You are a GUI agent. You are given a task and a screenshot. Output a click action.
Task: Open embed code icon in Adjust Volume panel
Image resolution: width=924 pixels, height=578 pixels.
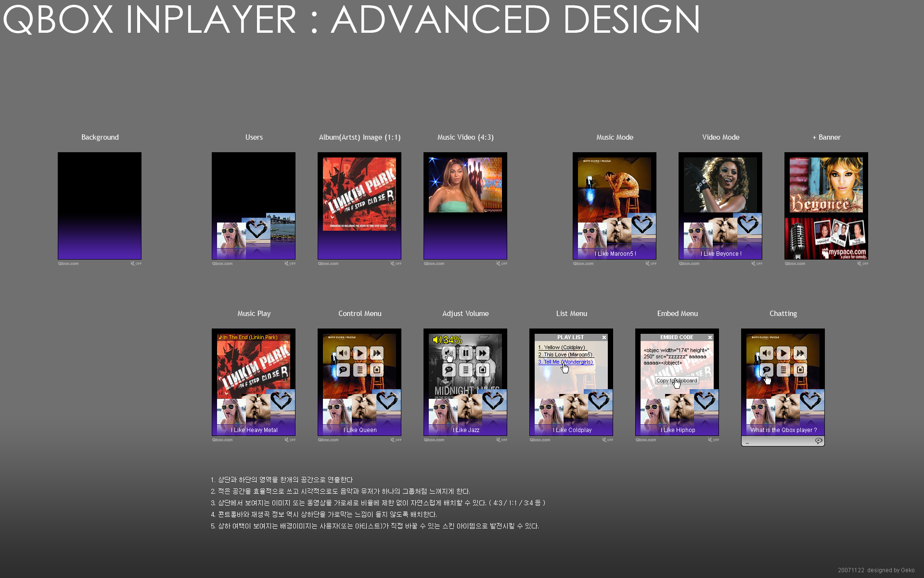coord(483,370)
